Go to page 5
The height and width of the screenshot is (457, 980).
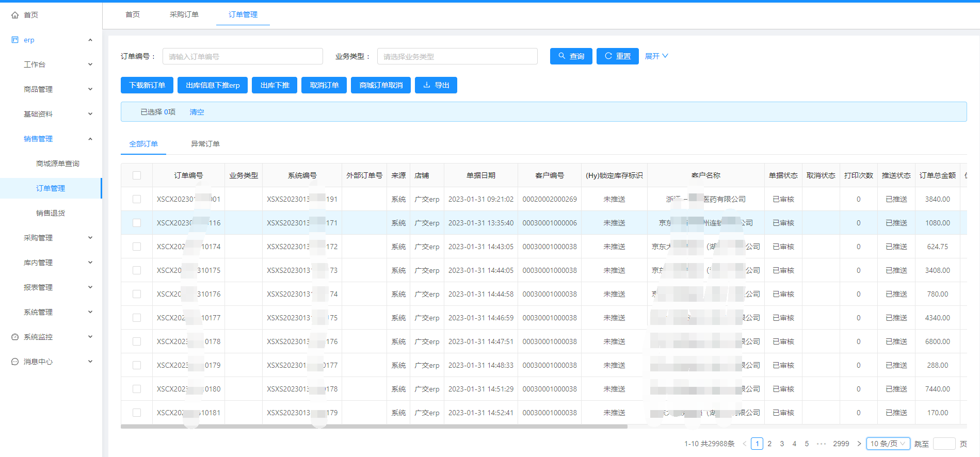(807, 444)
